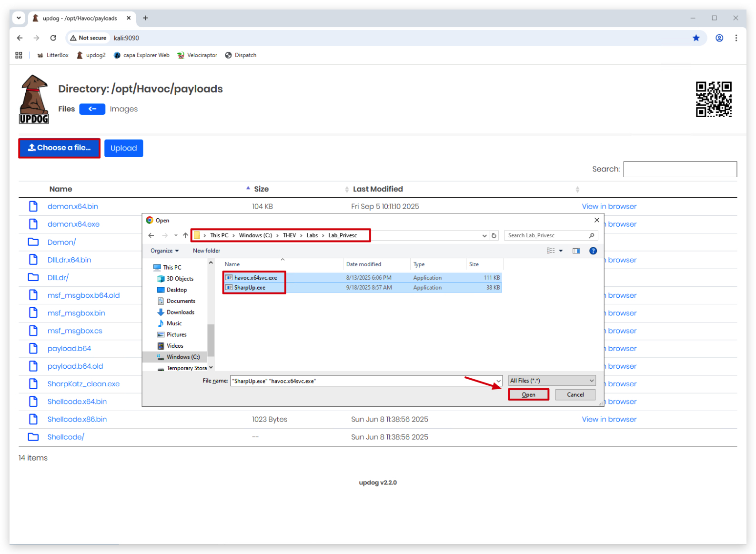Click the blue back arrow next to Files
The image size is (756, 554).
[92, 109]
